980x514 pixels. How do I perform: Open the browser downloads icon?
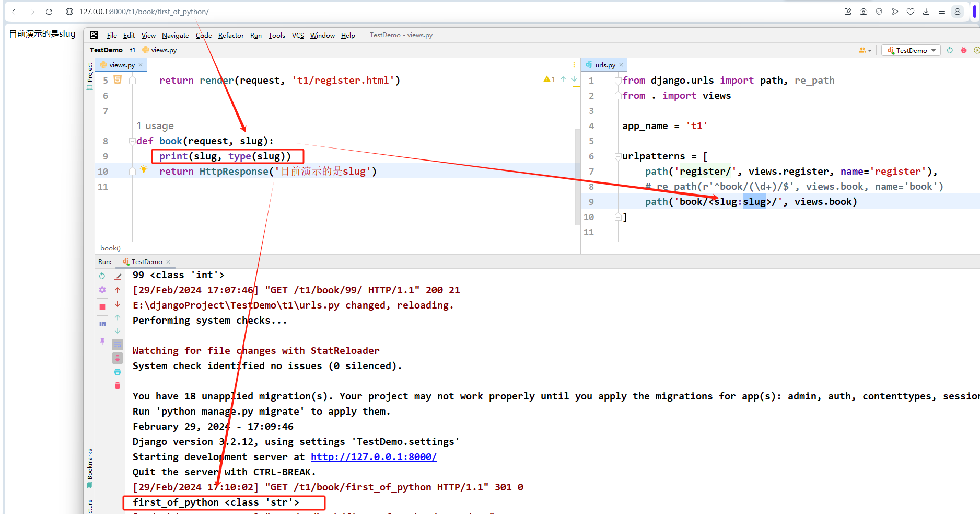pyautogui.click(x=926, y=12)
